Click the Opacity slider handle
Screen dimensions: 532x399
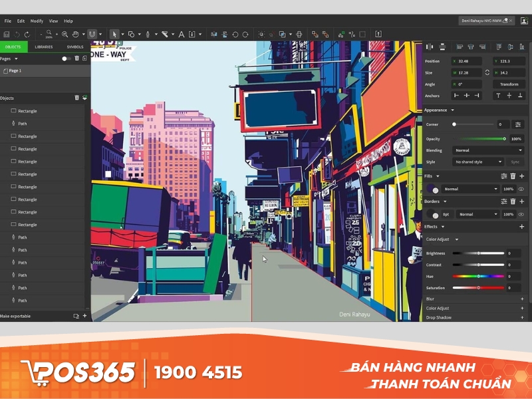click(504, 139)
